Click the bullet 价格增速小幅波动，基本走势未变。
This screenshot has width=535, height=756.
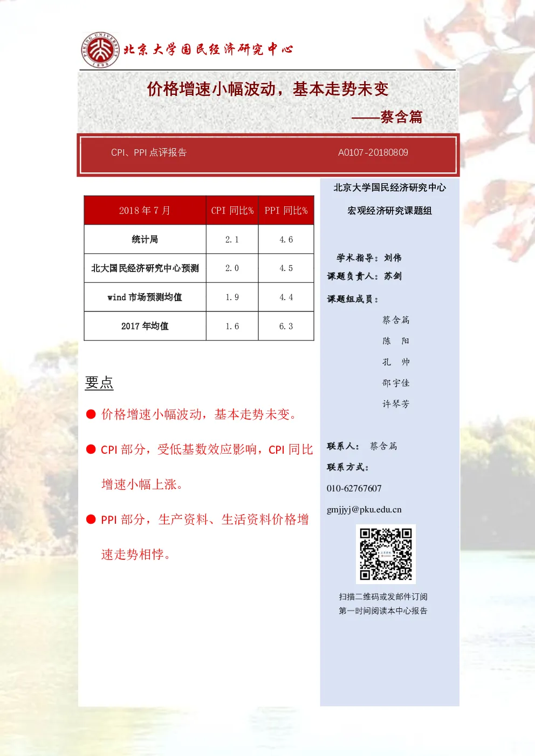199,414
